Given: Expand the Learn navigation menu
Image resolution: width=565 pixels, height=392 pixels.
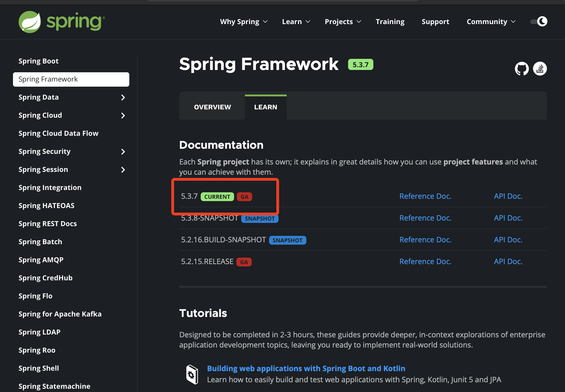Looking at the screenshot, I should pyautogui.click(x=296, y=22).
